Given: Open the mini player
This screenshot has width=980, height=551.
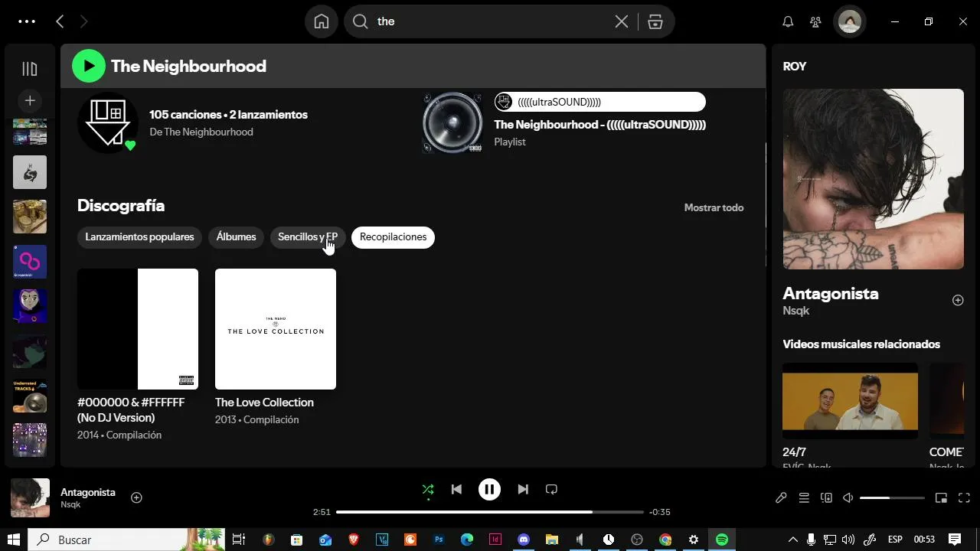Looking at the screenshot, I should coord(941,498).
